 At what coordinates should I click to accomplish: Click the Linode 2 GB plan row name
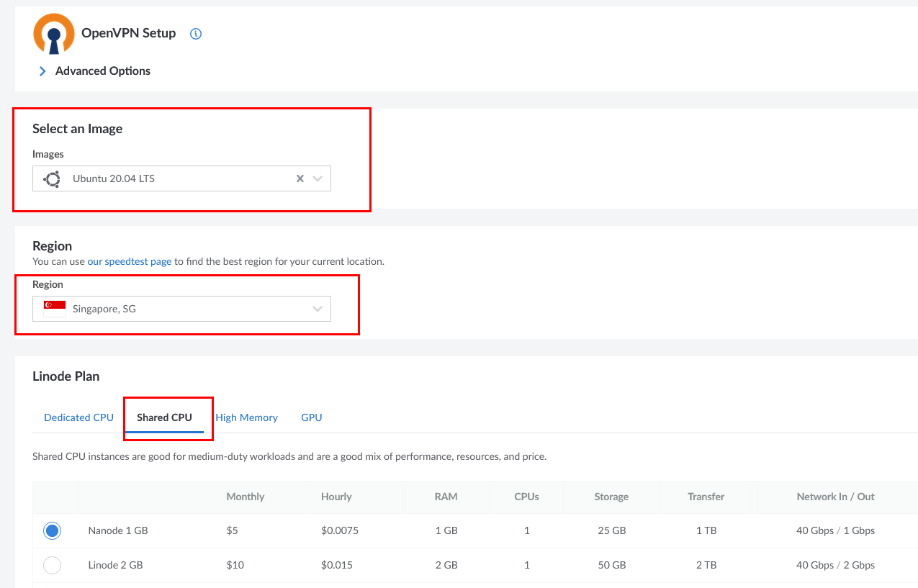[x=115, y=566]
